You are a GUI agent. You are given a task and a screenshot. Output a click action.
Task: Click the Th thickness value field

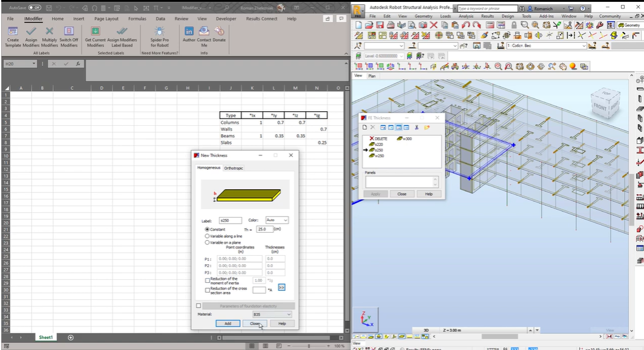click(264, 230)
